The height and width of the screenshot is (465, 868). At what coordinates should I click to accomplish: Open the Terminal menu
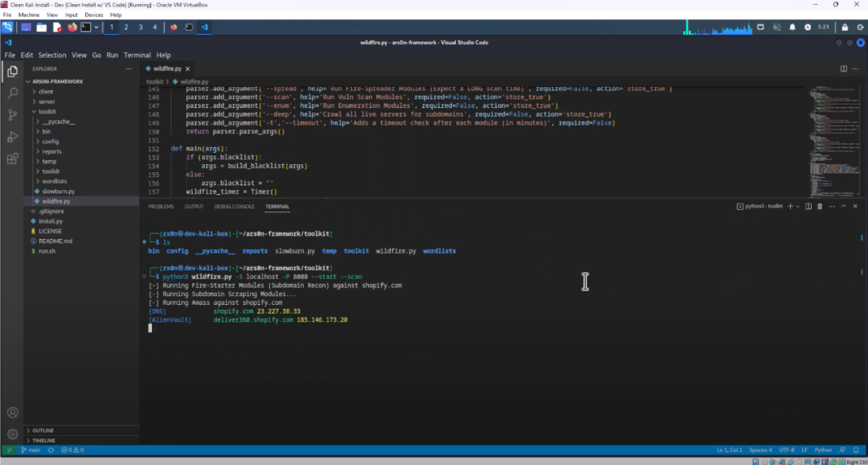137,55
